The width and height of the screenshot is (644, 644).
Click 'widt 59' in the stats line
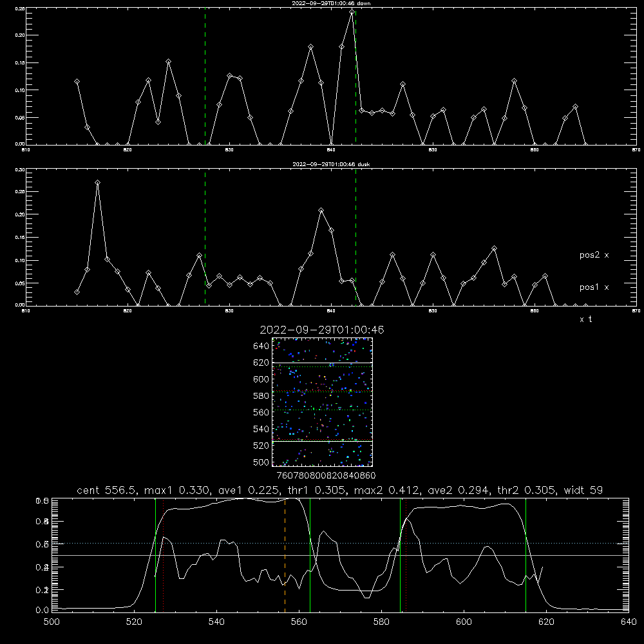[583, 490]
